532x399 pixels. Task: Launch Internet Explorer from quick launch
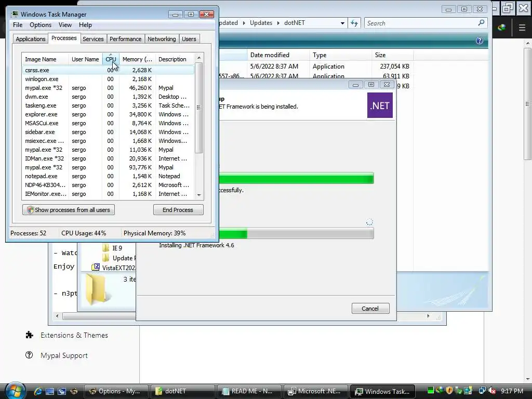38,391
